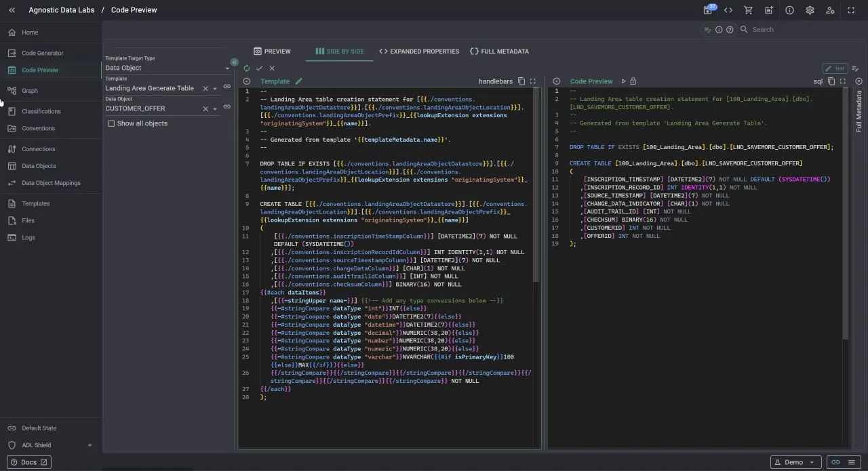Open the Docs link button

tap(28, 462)
